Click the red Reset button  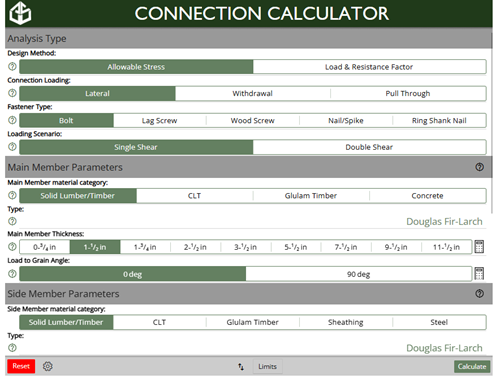click(21, 366)
